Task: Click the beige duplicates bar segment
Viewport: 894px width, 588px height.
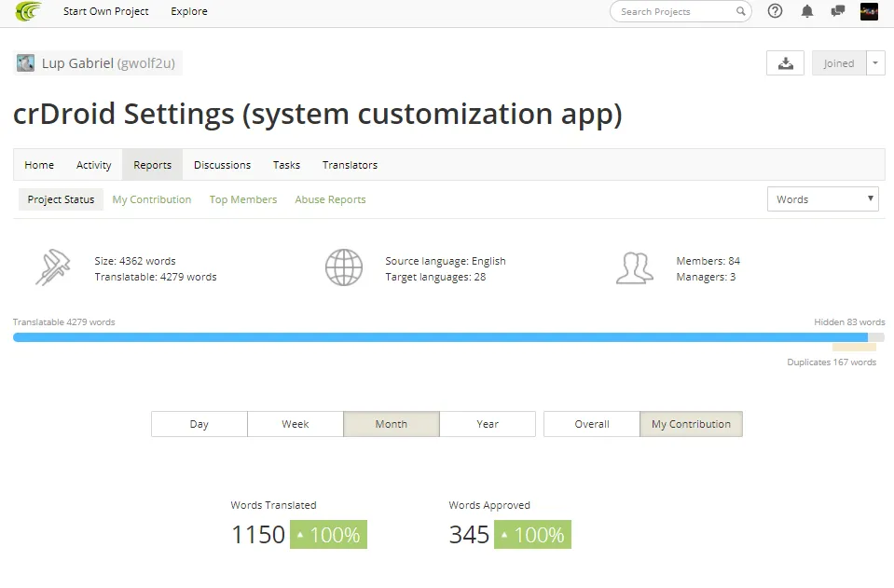Action: coord(854,347)
